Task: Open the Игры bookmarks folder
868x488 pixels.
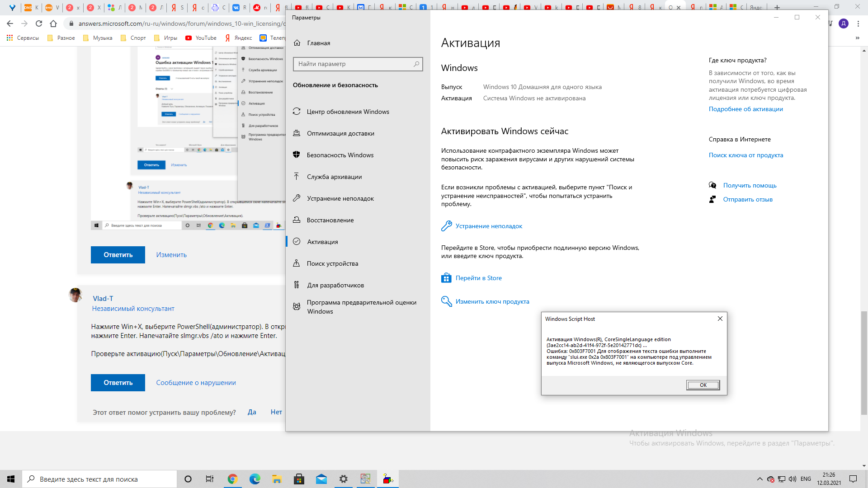Action: [165, 38]
